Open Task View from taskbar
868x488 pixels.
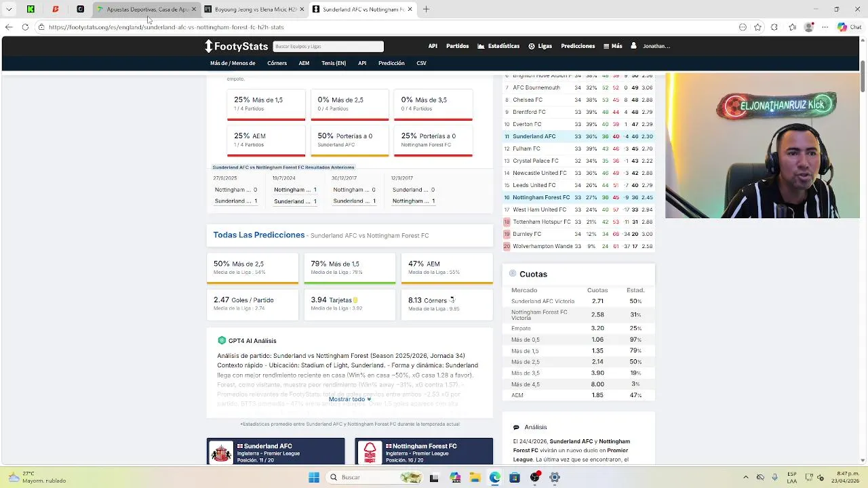coord(434,477)
